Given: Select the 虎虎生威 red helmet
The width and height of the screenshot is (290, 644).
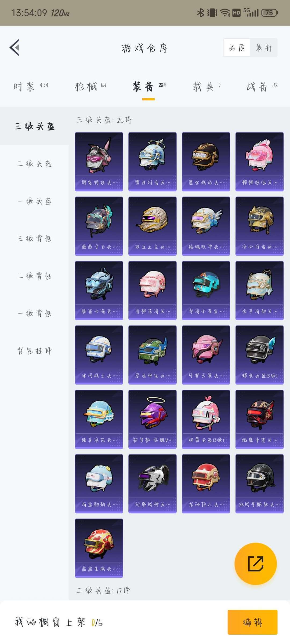Looking at the screenshot, I should (99, 548).
